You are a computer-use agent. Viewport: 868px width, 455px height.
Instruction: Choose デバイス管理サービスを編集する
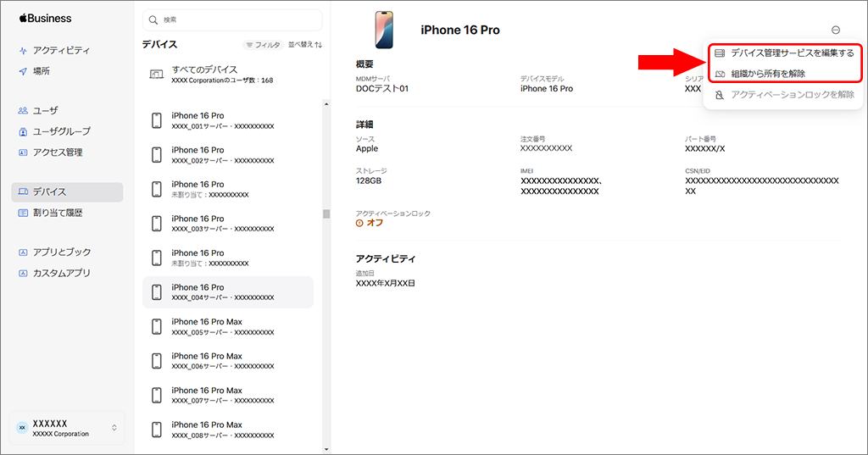[x=785, y=53]
